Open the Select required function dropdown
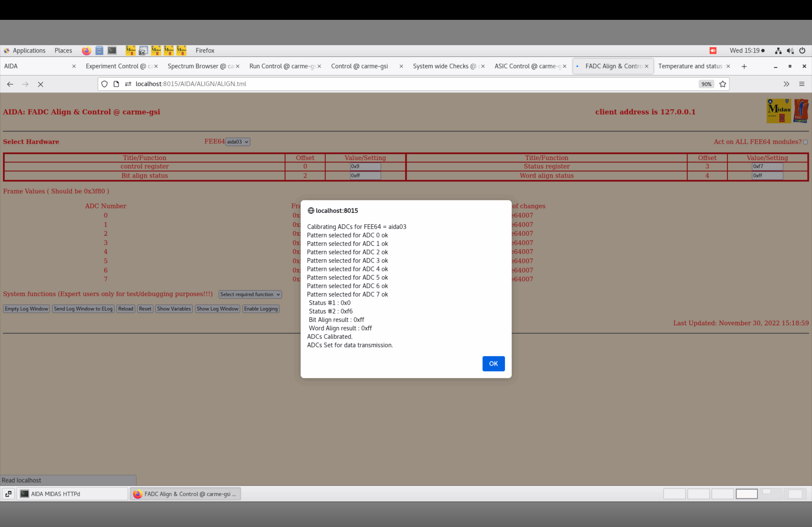 coord(250,294)
